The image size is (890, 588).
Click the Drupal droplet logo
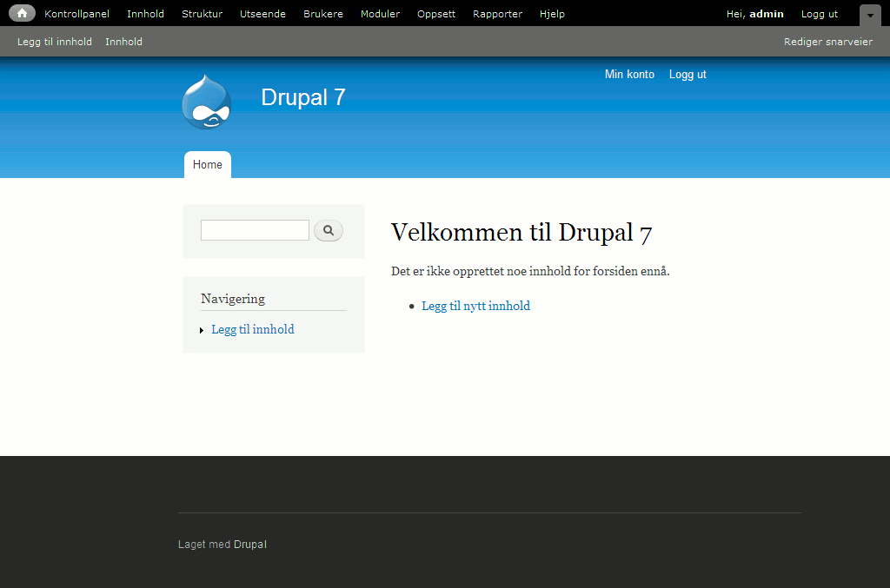click(206, 102)
